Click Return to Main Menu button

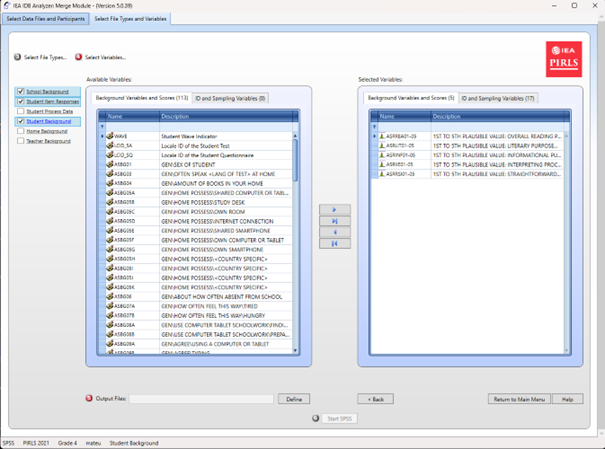(518, 399)
